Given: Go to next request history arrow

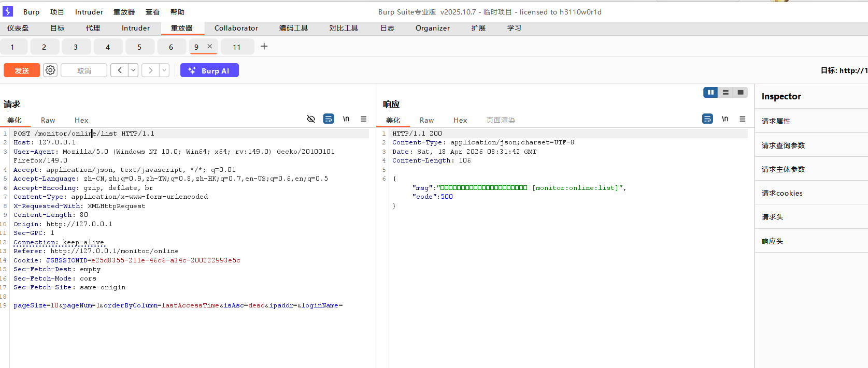Looking at the screenshot, I should 151,70.
